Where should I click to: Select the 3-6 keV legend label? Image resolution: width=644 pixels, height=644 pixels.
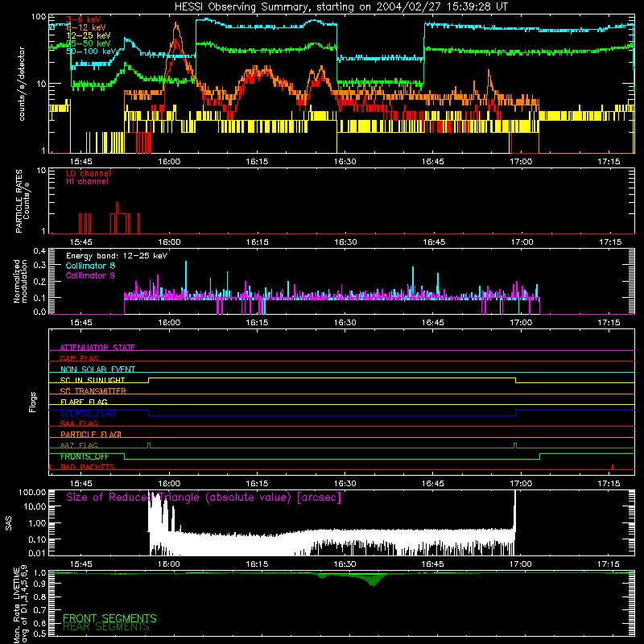[x=84, y=19]
